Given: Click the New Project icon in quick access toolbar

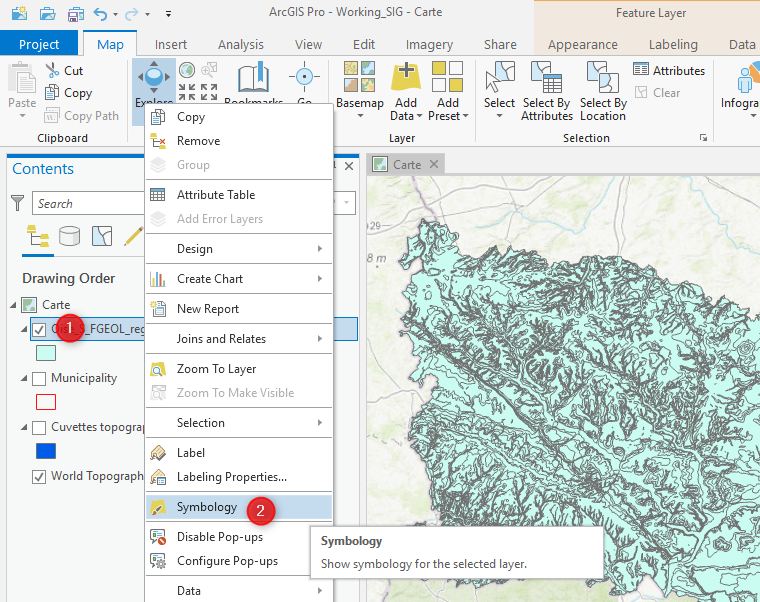Looking at the screenshot, I should 19,13.
